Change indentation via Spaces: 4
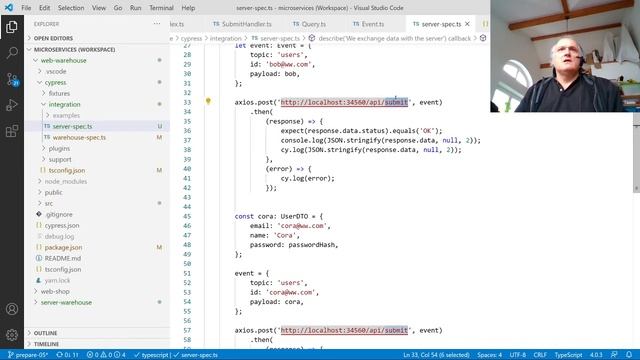 (489, 355)
